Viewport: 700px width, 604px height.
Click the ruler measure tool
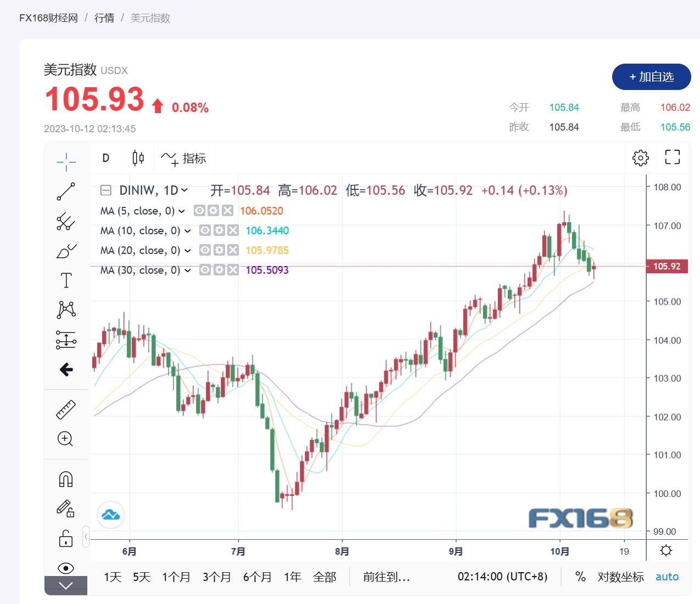coord(66,410)
